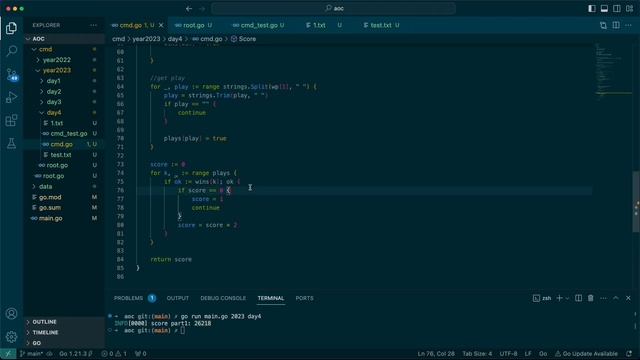Open editor more actions ellipsis
Viewport: 640px width, 360px height.
[x=629, y=25]
